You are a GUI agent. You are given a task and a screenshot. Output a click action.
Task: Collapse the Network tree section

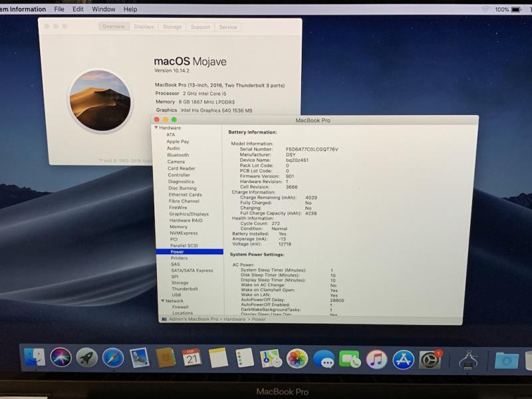[162, 301]
